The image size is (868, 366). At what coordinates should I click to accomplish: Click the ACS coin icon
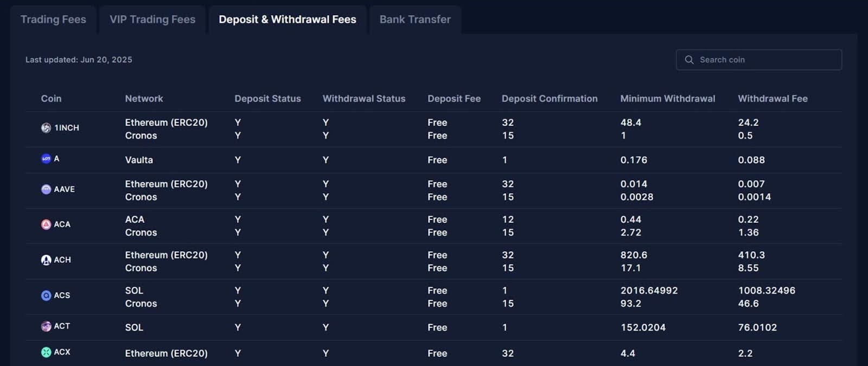point(45,295)
